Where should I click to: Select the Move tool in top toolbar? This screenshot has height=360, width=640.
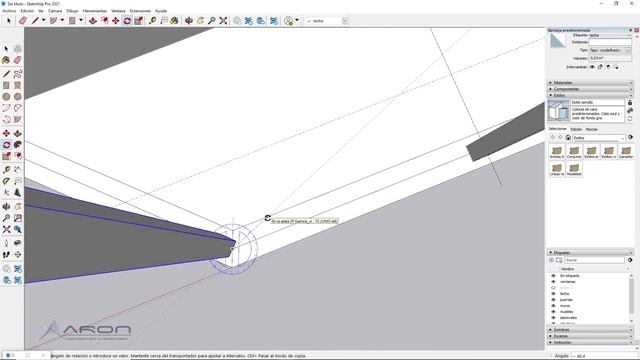116,20
